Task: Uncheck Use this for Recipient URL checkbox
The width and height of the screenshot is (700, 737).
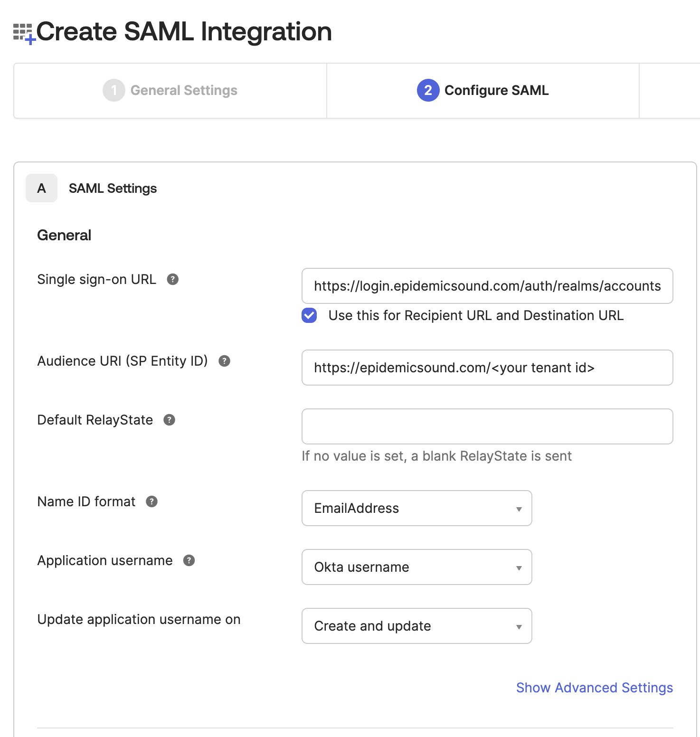Action: coord(309,315)
